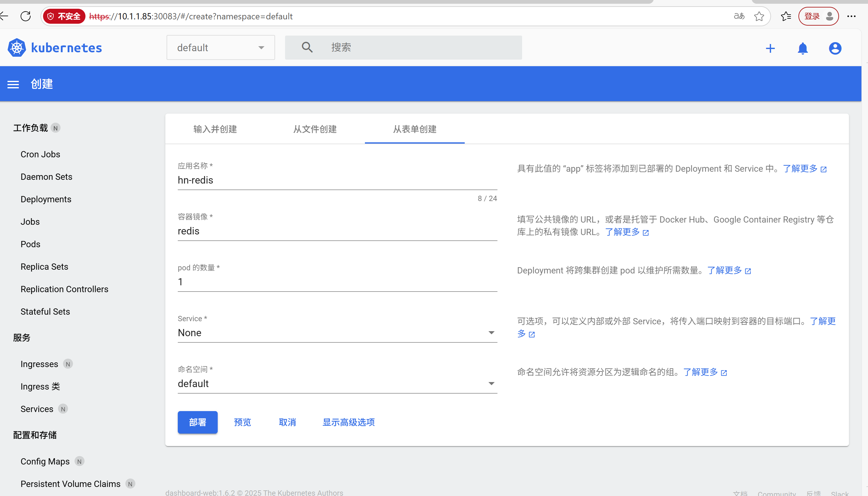Click 显示高级选项 link
868x496 pixels.
[x=348, y=422]
